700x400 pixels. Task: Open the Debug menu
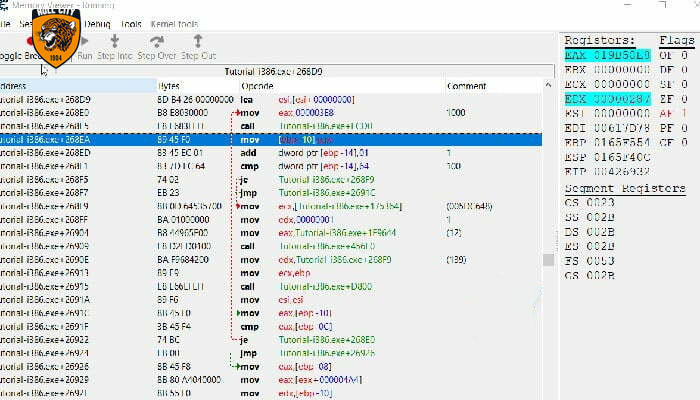point(98,20)
